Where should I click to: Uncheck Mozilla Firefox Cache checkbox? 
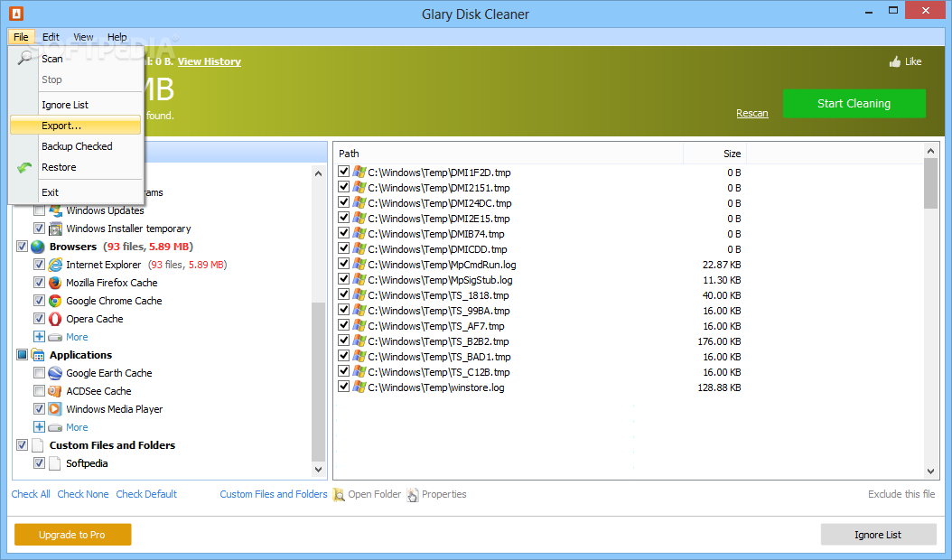click(x=39, y=283)
